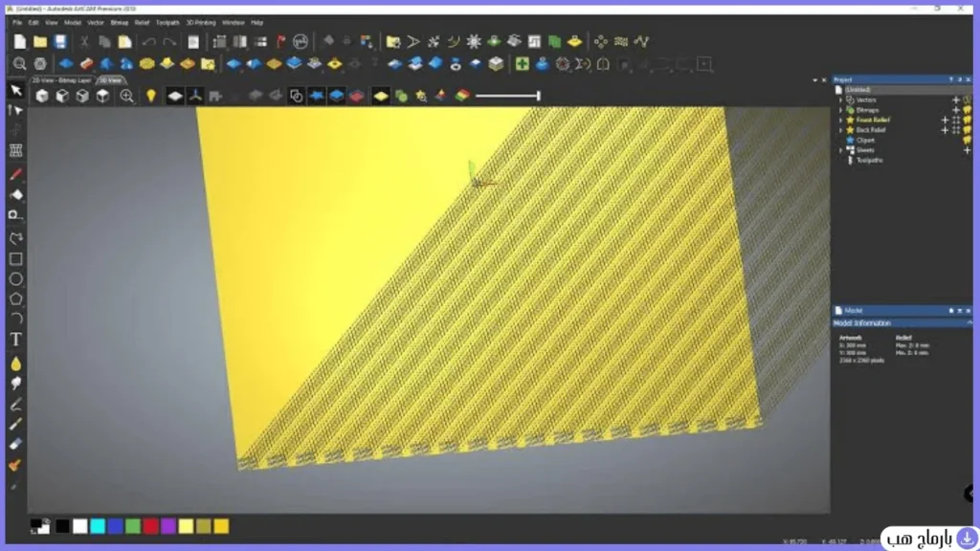Choose the node editing tool

pos(16,111)
